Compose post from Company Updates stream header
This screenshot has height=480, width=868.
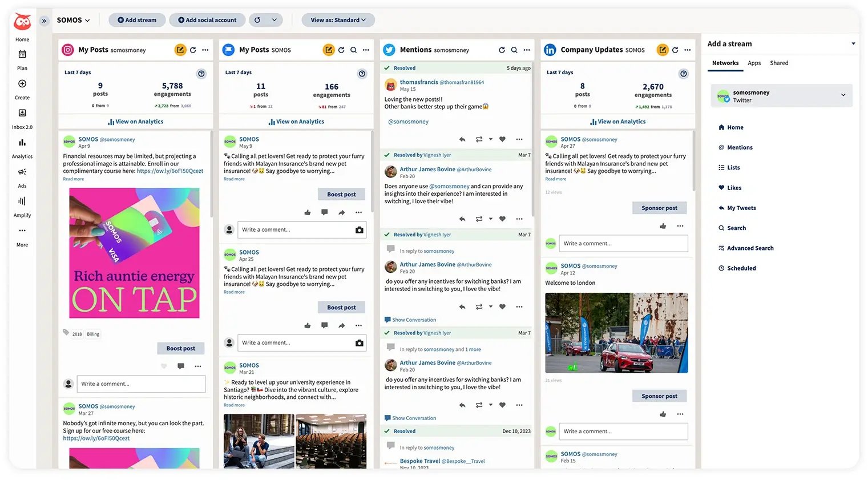tap(662, 50)
